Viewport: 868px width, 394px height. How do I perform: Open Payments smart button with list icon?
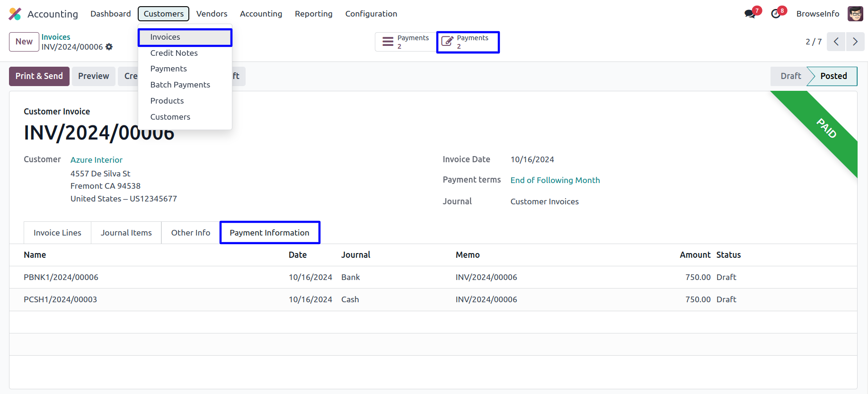(406, 42)
